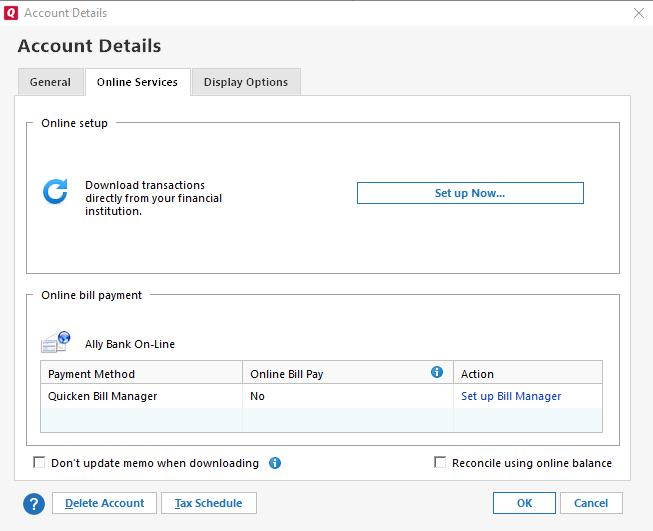The image size is (653, 531).
Task: Open info icon next to memo downloading option
Action: [x=275, y=463]
